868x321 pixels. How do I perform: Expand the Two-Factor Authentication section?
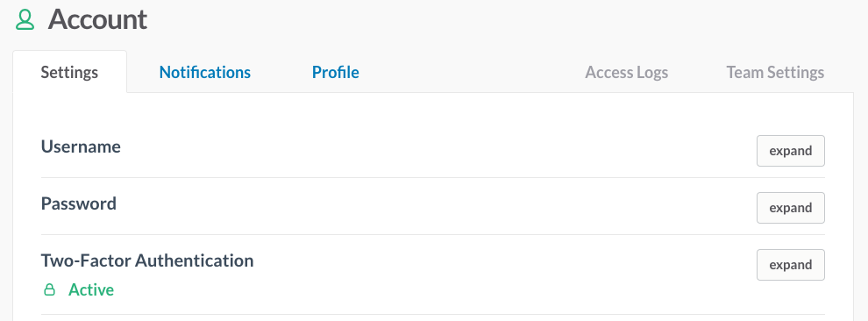click(x=791, y=265)
